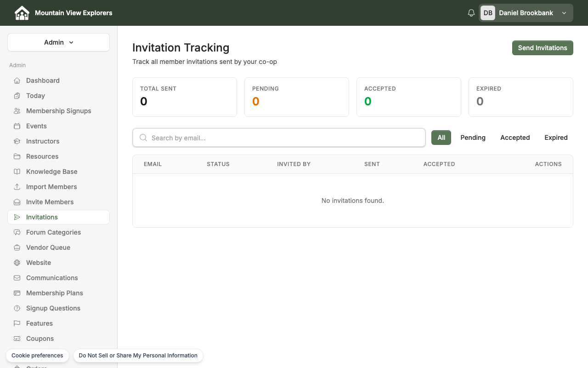Image resolution: width=588 pixels, height=368 pixels.
Task: Click the Import Members upload icon
Action: [17, 187]
